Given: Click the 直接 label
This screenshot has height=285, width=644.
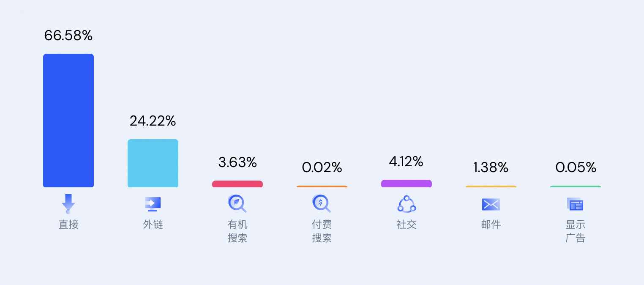Looking at the screenshot, I should point(68,225).
